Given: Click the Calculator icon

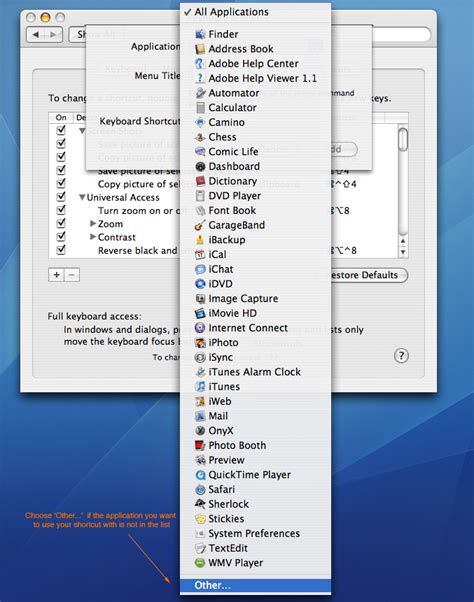Looking at the screenshot, I should (200, 108).
